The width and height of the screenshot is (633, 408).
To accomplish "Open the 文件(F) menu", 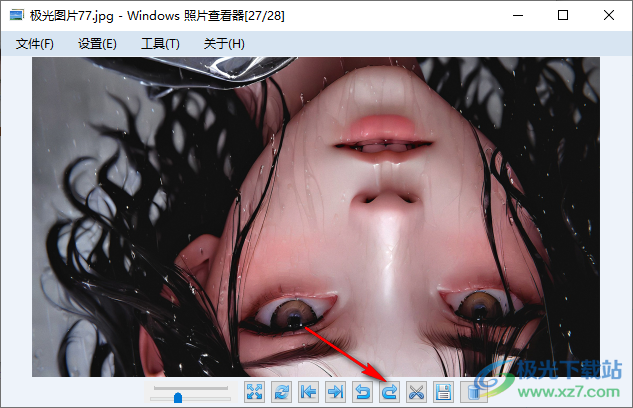I will pyautogui.click(x=35, y=44).
